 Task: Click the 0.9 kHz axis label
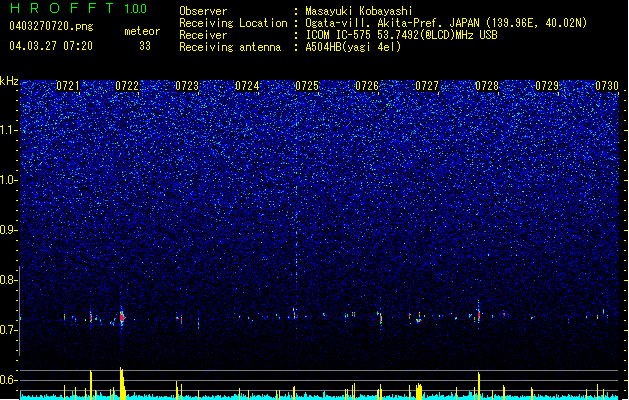8,230
